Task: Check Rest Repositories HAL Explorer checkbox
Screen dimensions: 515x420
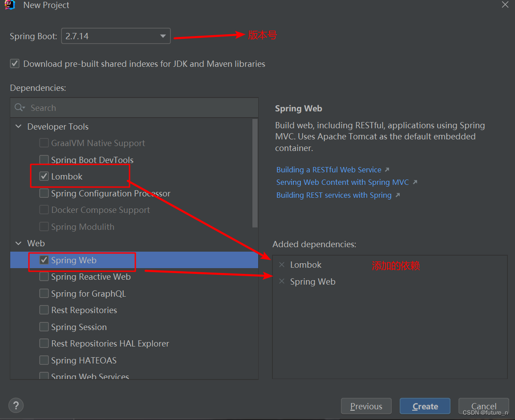Action: point(44,343)
